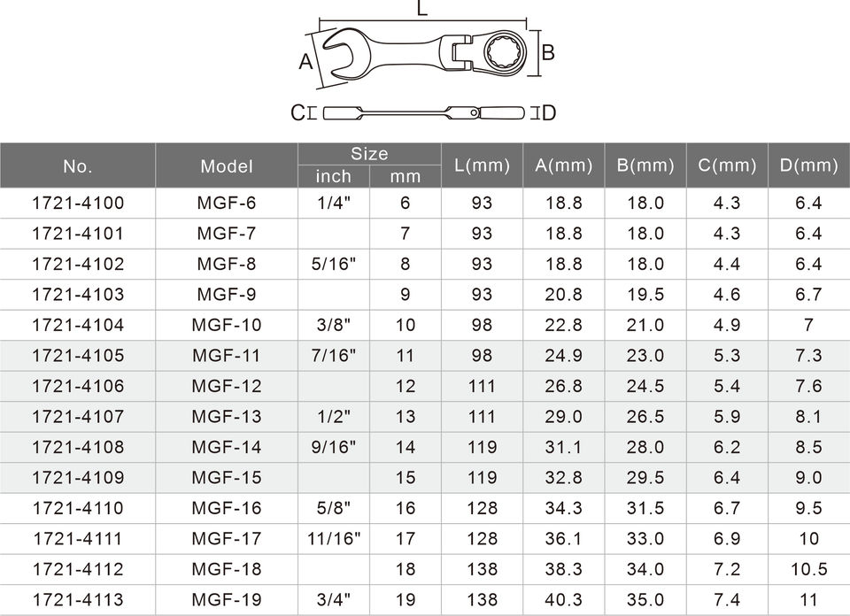Select the MGF-9 model cell

[x=227, y=295]
